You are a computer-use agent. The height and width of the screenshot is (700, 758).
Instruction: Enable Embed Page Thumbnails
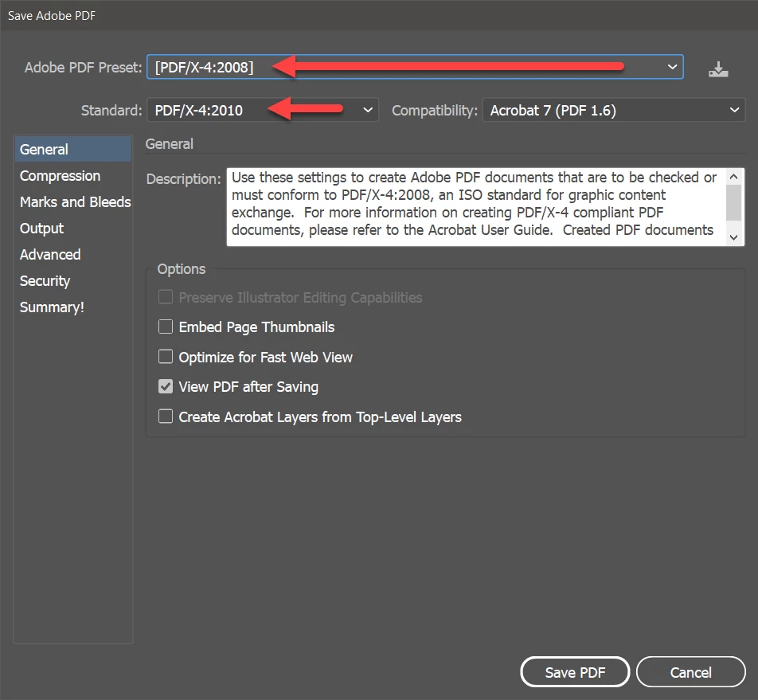coord(166,327)
